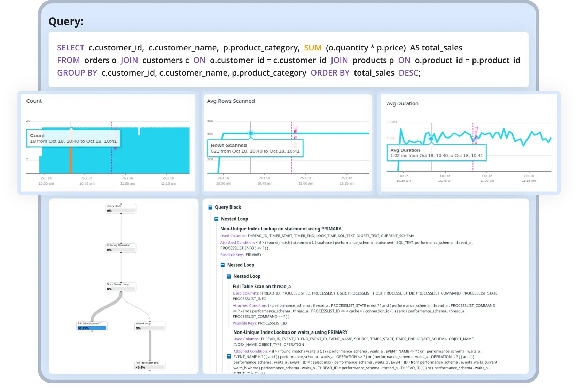Select the Ordering Operation plan node

[x=121, y=248]
